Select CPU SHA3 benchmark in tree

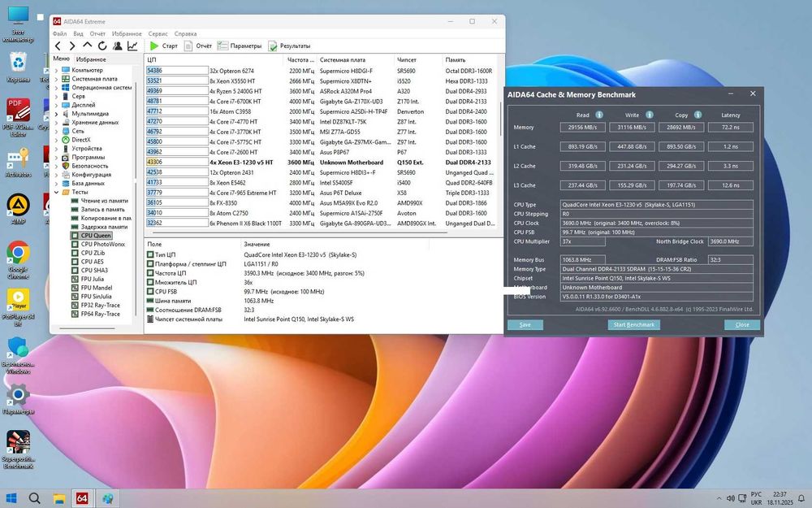tap(89, 270)
